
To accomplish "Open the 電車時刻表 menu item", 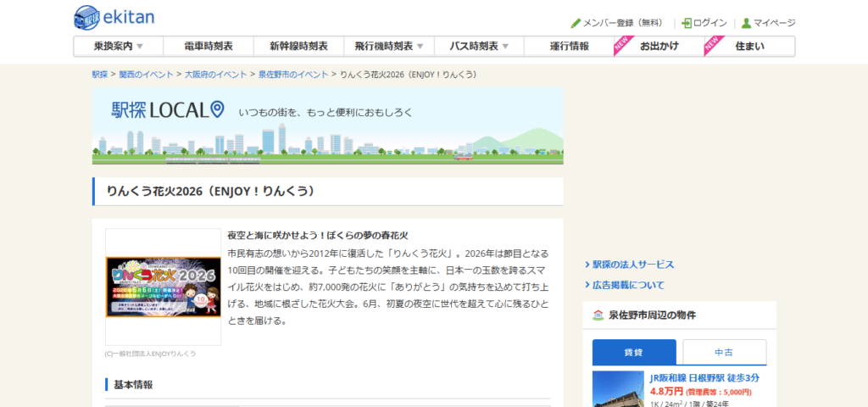I will (209, 47).
